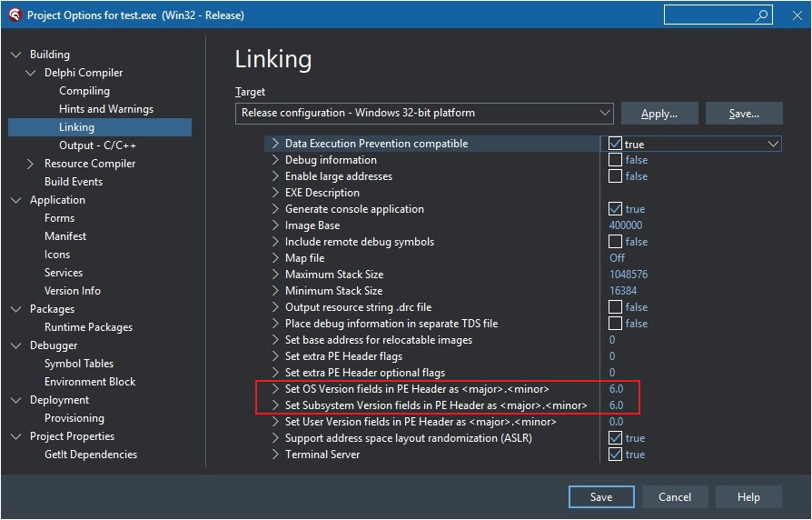Click the OS Version value 6.0
The height and width of the screenshot is (520, 812).
click(616, 389)
